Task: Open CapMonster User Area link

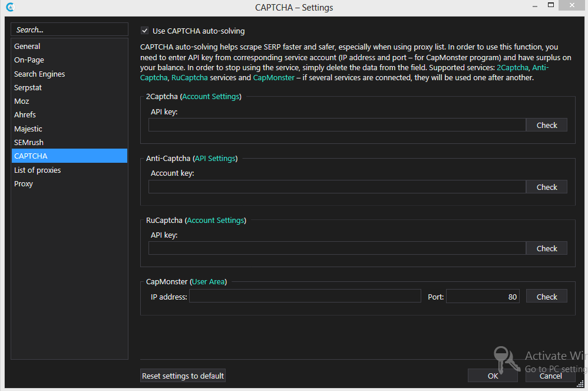Action: 208,282
